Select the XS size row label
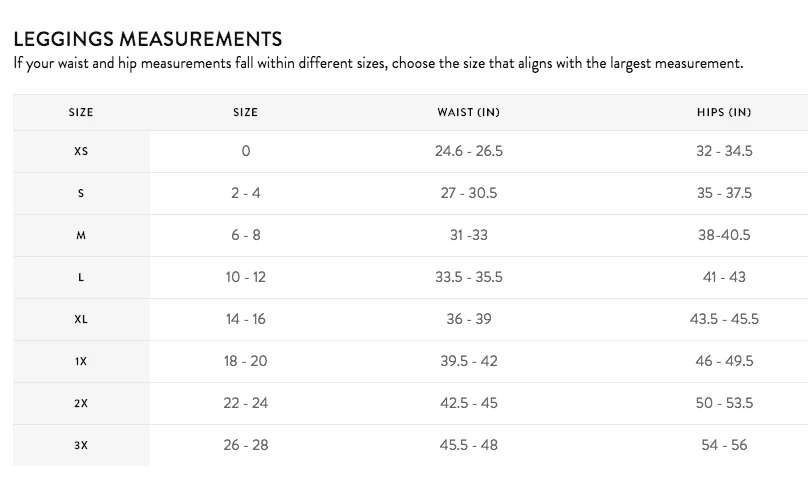The height and width of the screenshot is (493, 808). coord(81,152)
